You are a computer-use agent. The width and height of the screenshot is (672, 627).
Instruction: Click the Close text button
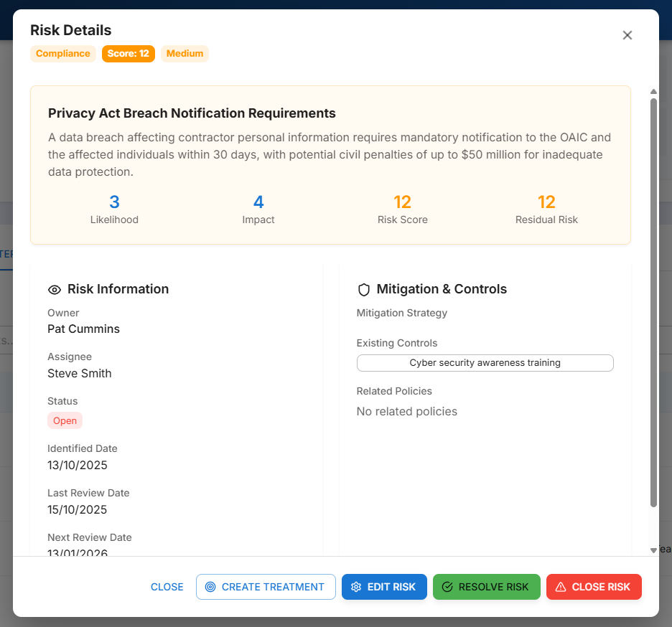coord(167,587)
